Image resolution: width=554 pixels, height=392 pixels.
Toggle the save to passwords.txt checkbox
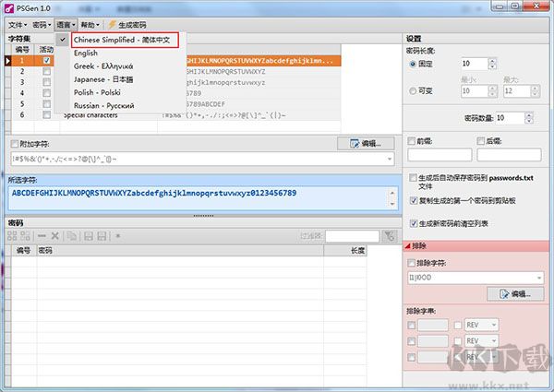coord(413,178)
